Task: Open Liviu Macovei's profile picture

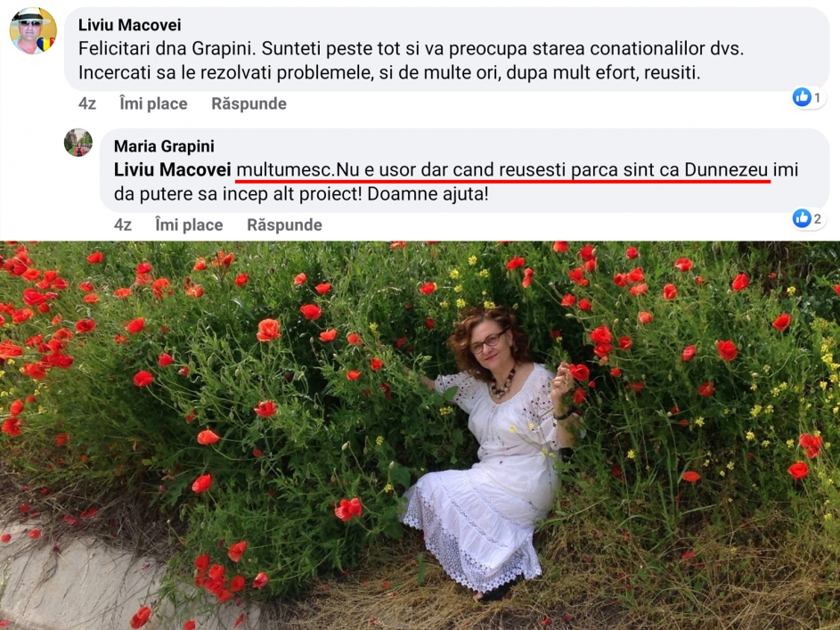Action: tap(33, 30)
